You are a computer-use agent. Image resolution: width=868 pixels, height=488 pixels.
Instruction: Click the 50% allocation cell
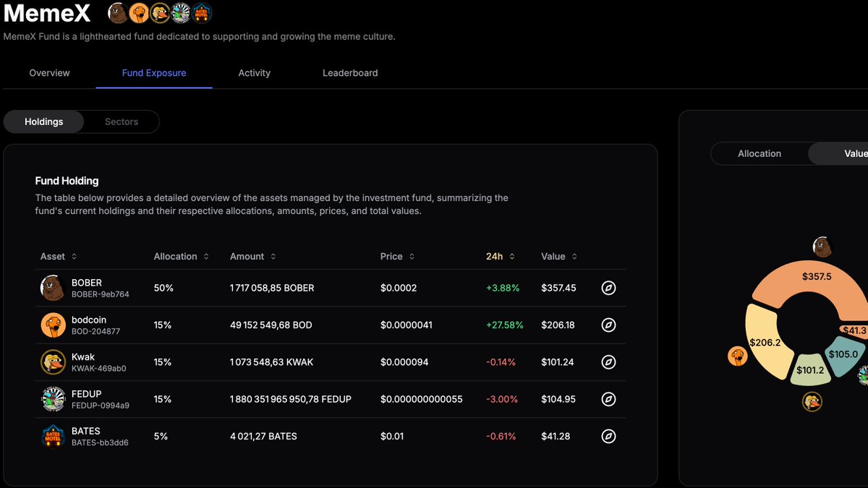[x=163, y=288]
